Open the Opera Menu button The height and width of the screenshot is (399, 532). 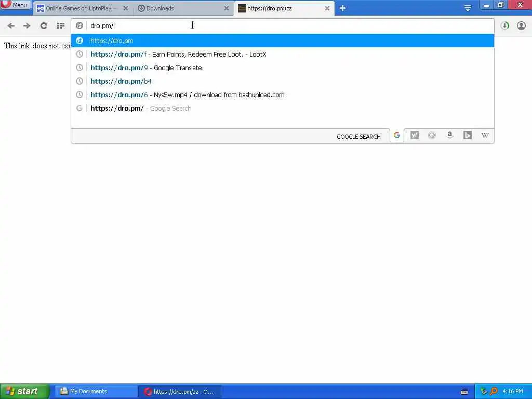15,5
